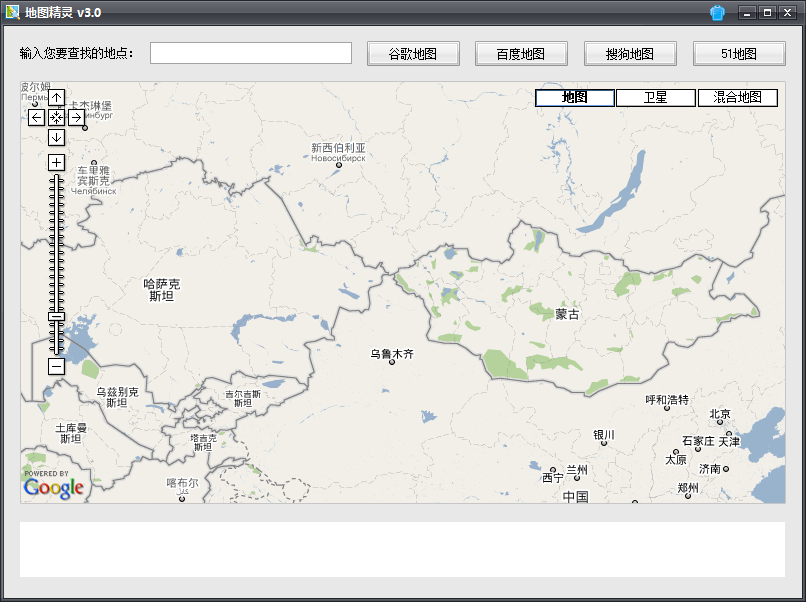Pan the map left using the left arrow
The image size is (806, 602).
pos(38,118)
